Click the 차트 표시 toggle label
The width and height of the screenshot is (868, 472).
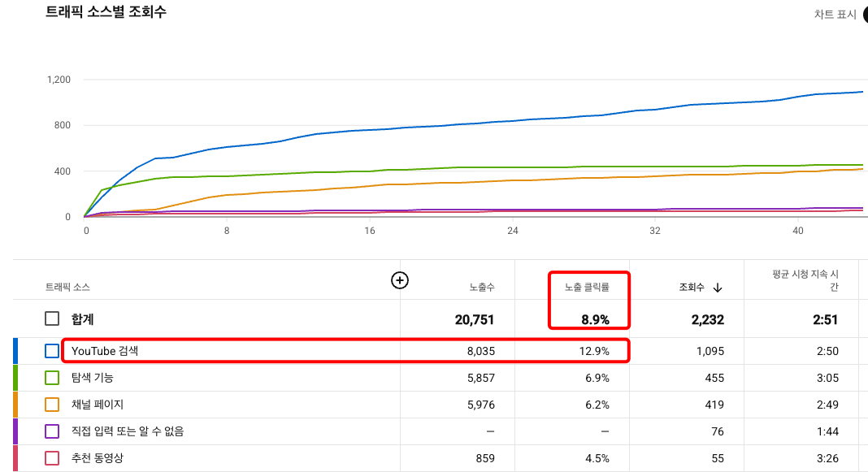point(835,15)
